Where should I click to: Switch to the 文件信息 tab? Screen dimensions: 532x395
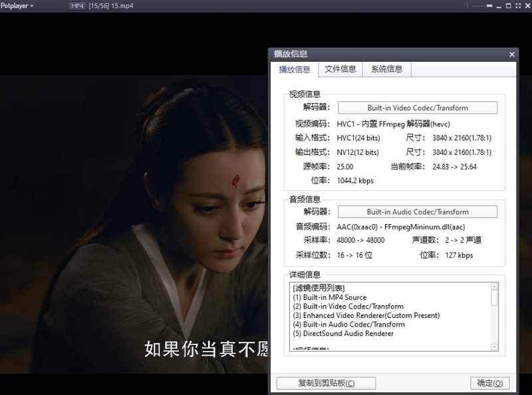340,69
